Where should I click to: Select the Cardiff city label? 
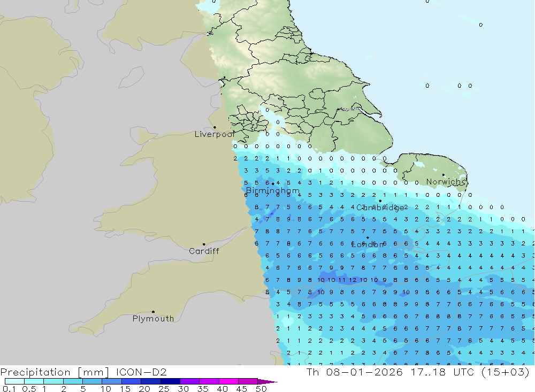pyautogui.click(x=204, y=251)
